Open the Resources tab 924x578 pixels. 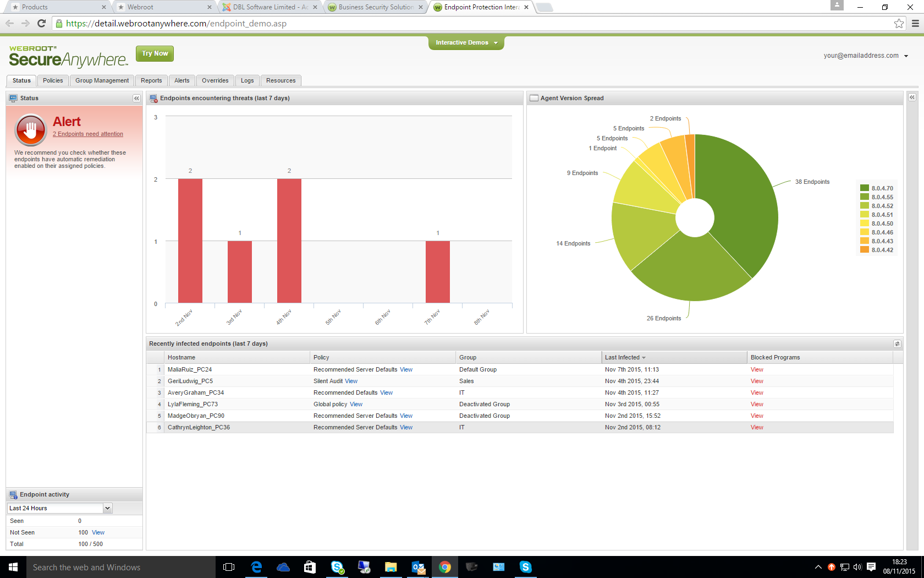(x=280, y=80)
